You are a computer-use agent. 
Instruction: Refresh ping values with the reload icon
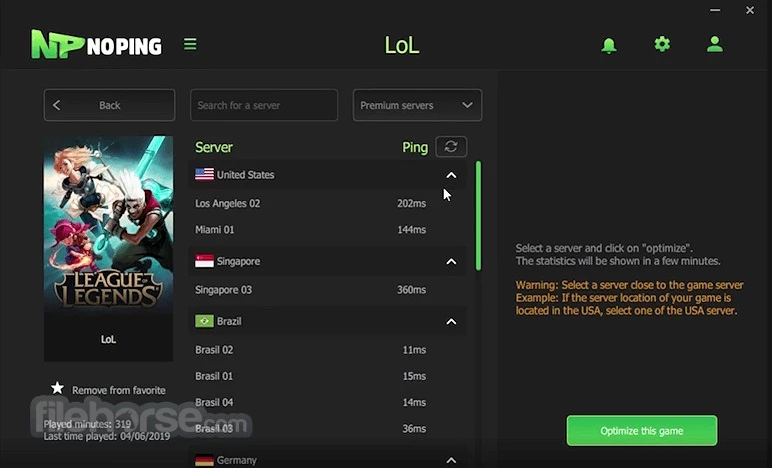(451, 147)
